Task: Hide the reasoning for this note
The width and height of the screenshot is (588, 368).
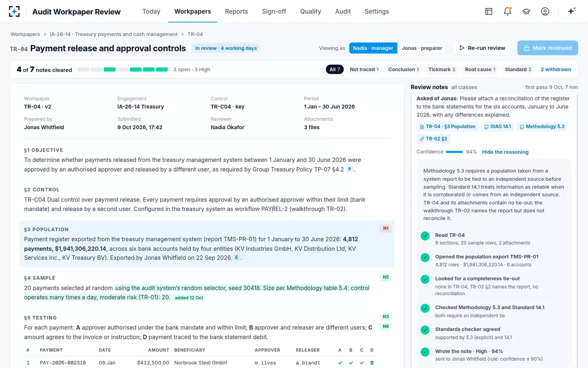Action: click(x=505, y=152)
